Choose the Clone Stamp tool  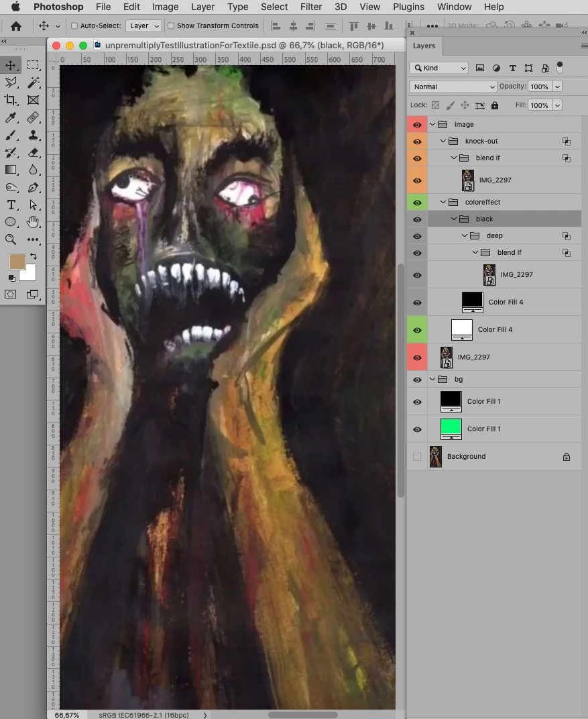tap(33, 135)
